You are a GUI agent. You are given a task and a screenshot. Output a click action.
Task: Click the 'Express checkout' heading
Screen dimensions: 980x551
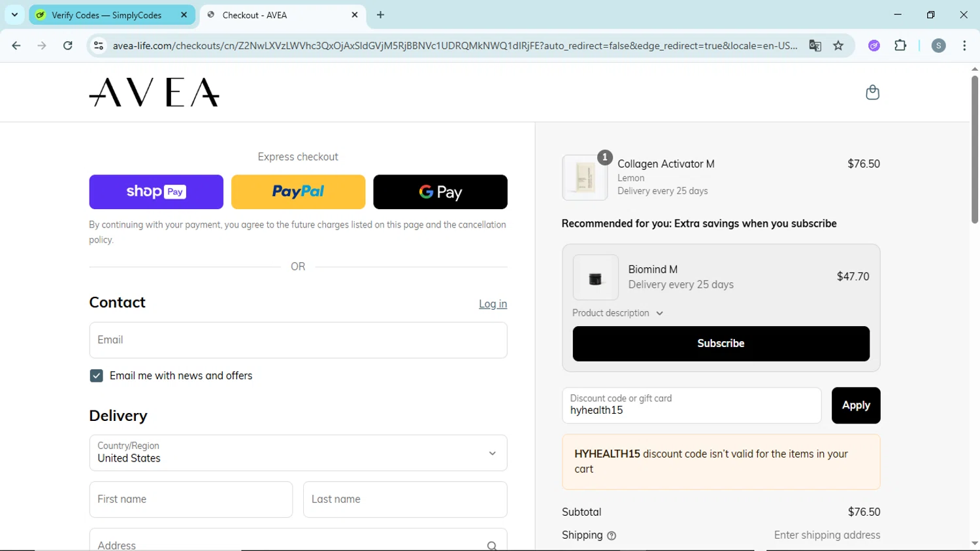pyautogui.click(x=298, y=157)
